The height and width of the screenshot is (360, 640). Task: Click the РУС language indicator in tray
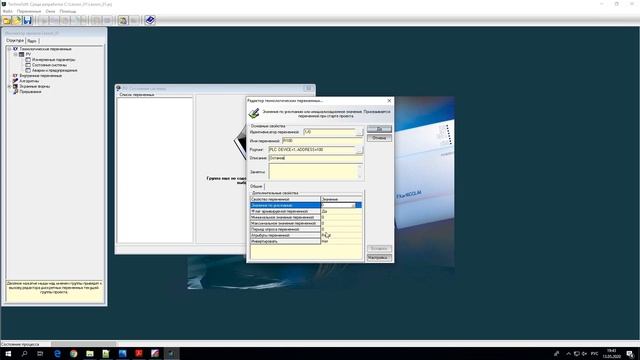[594, 353]
